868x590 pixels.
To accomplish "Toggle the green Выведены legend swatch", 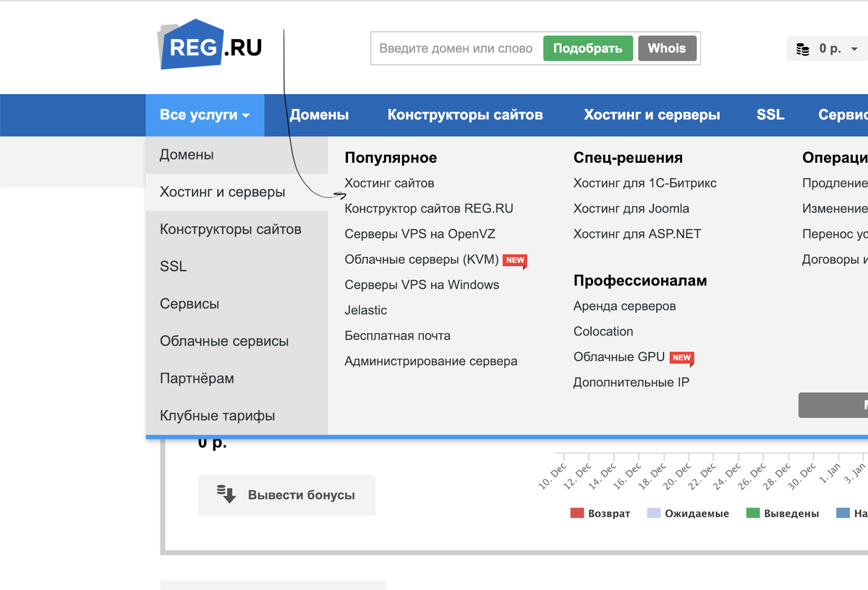I will click(753, 513).
